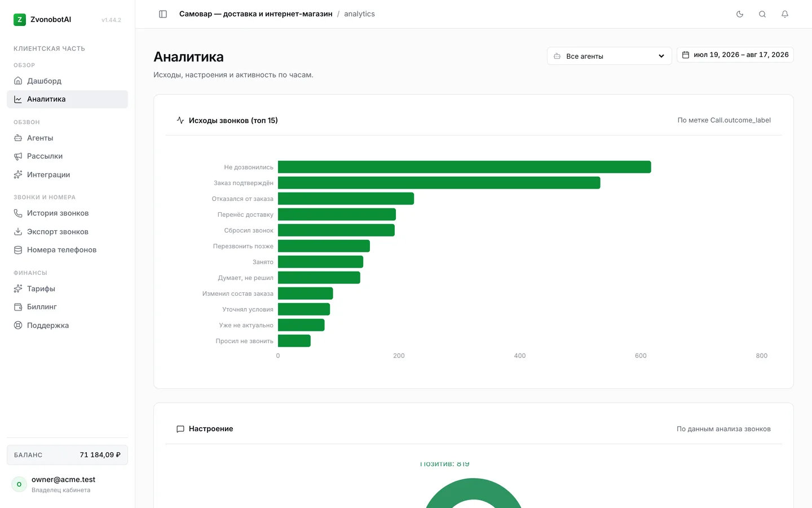Click the Дашборд home icon
The image size is (812, 508).
[x=18, y=81]
